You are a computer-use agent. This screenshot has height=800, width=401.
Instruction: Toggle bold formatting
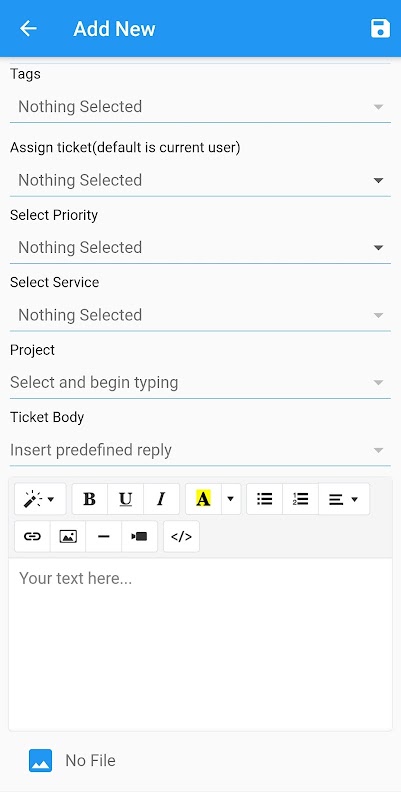[90, 499]
